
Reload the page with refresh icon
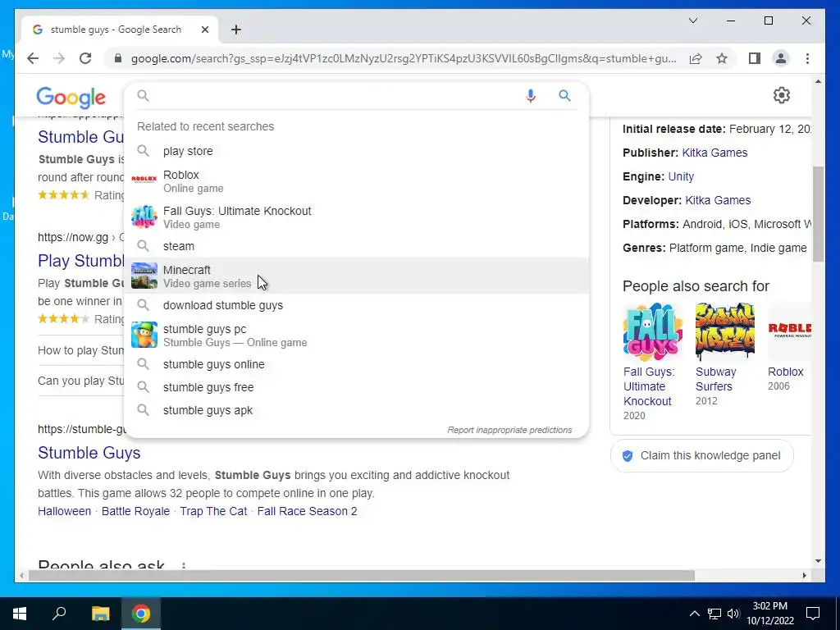[85, 58]
